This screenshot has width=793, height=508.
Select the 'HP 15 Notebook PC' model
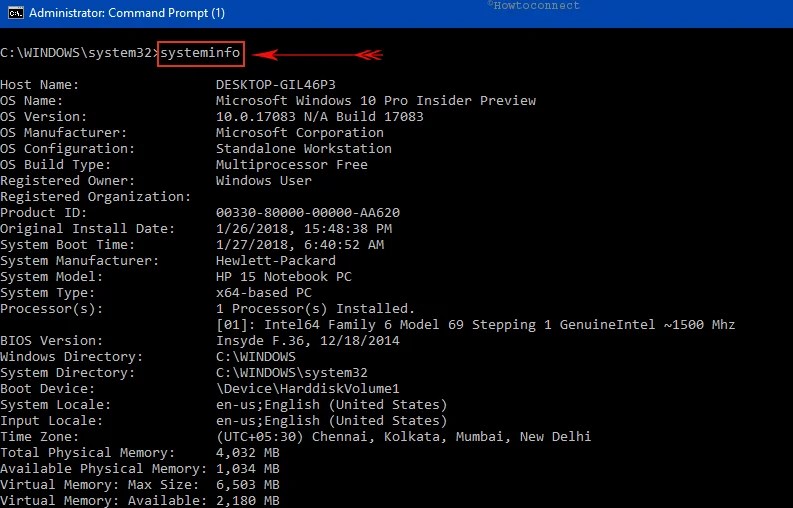coord(284,277)
